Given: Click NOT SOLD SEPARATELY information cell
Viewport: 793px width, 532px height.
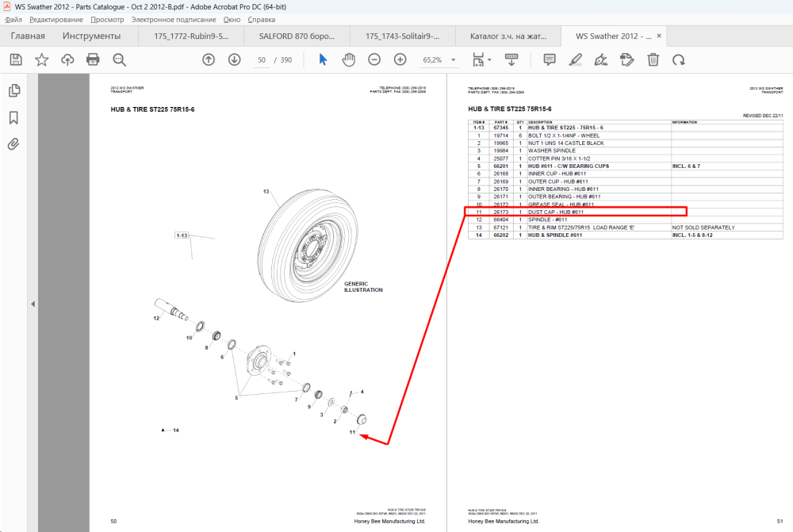Looking at the screenshot, I should (x=703, y=228).
